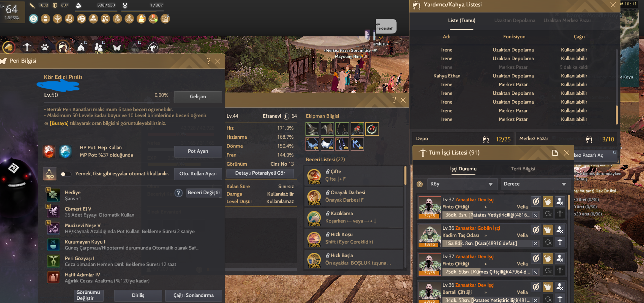Click the Detaylı Potansiyeli Gör button
644x303 pixels.
point(260,173)
